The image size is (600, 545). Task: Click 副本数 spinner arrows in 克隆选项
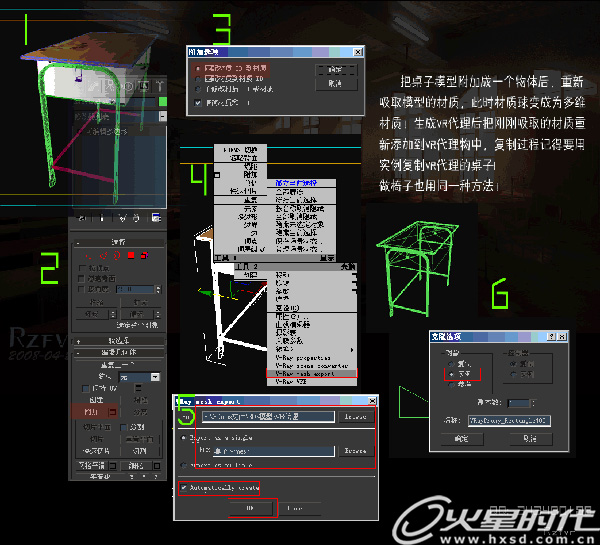point(533,403)
